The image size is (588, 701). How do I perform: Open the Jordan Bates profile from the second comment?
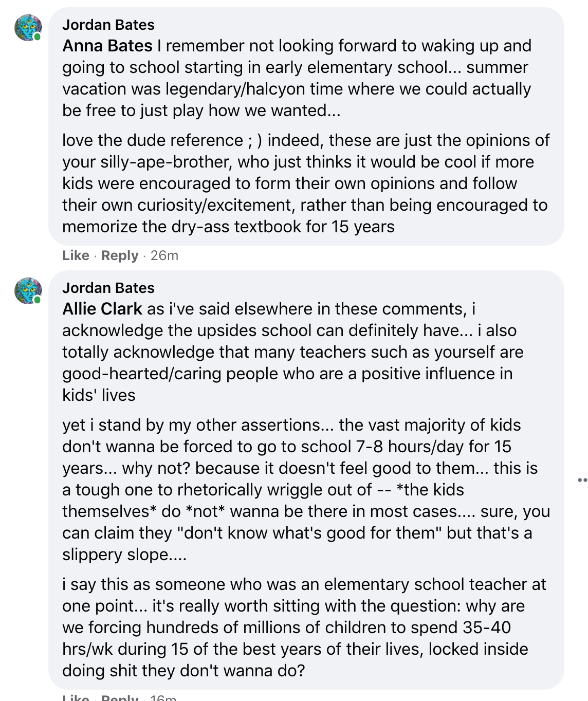click(x=108, y=288)
